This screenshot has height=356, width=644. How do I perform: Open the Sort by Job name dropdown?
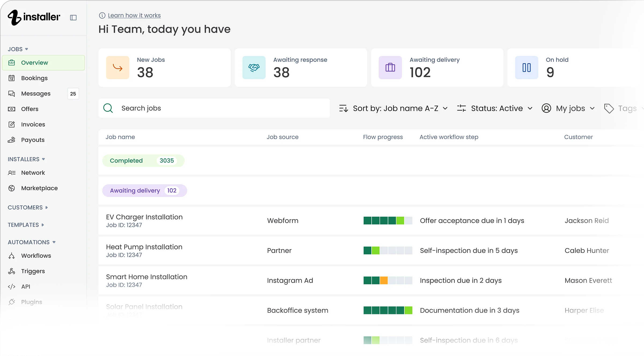click(393, 108)
